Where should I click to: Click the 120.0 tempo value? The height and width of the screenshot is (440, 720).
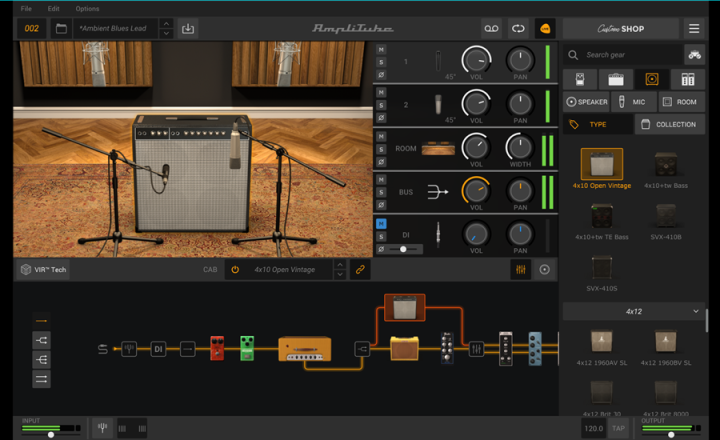593,428
